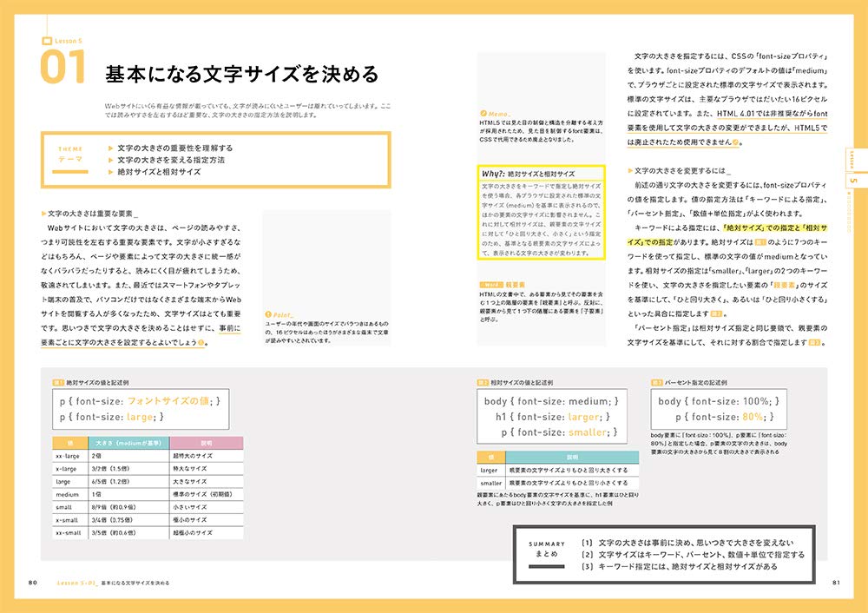868x613 pixels.
Task: Click the large orange chapter number 01
Action: pos(62,67)
